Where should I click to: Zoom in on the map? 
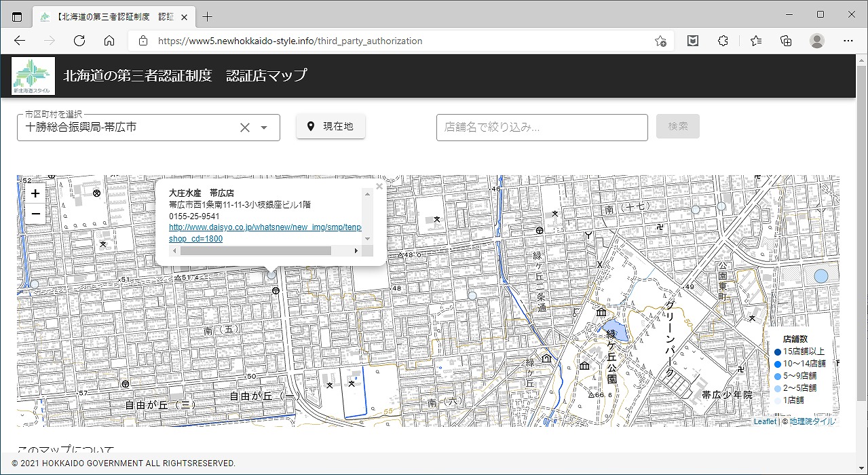tap(35, 193)
